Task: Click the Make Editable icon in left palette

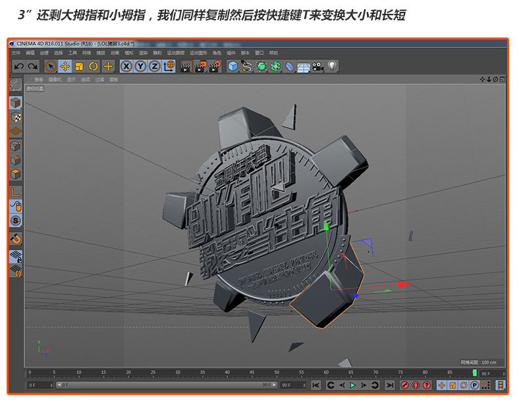Action: pos(15,85)
